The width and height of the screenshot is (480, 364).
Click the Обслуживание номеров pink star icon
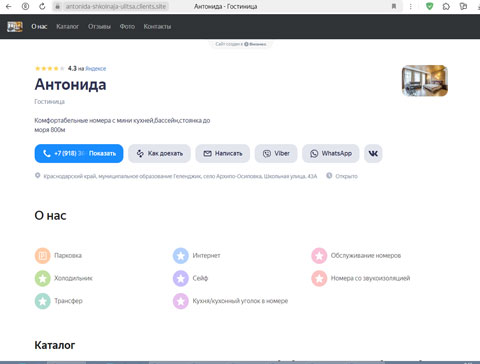[x=319, y=256]
